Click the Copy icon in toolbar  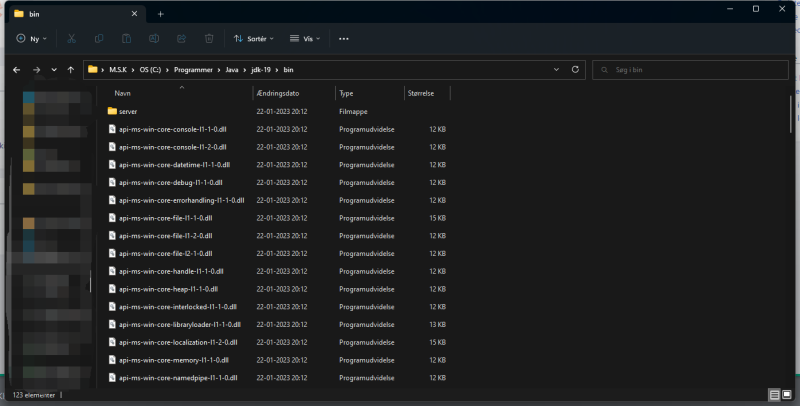99,39
